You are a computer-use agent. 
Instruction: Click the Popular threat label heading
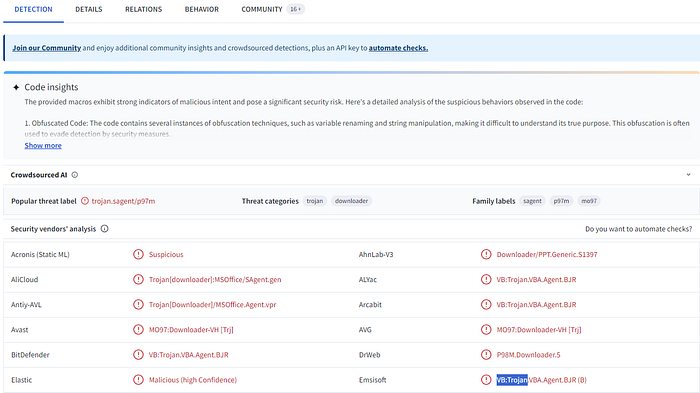[44, 201]
